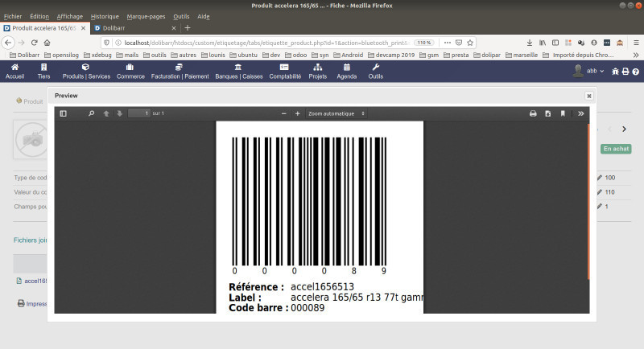Open Agenda menu
This screenshot has width=644, height=349.
point(347,72)
